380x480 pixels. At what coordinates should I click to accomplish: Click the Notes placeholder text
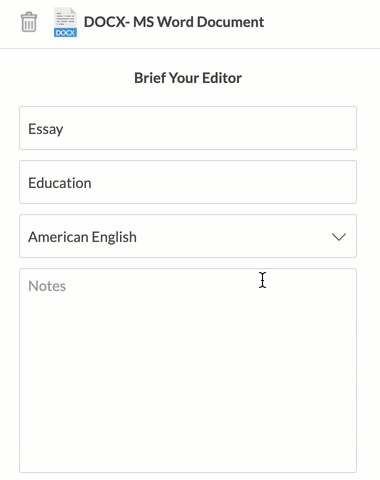(47, 286)
